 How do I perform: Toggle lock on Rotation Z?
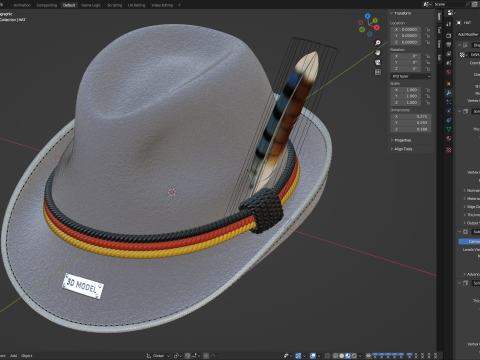(428, 69)
